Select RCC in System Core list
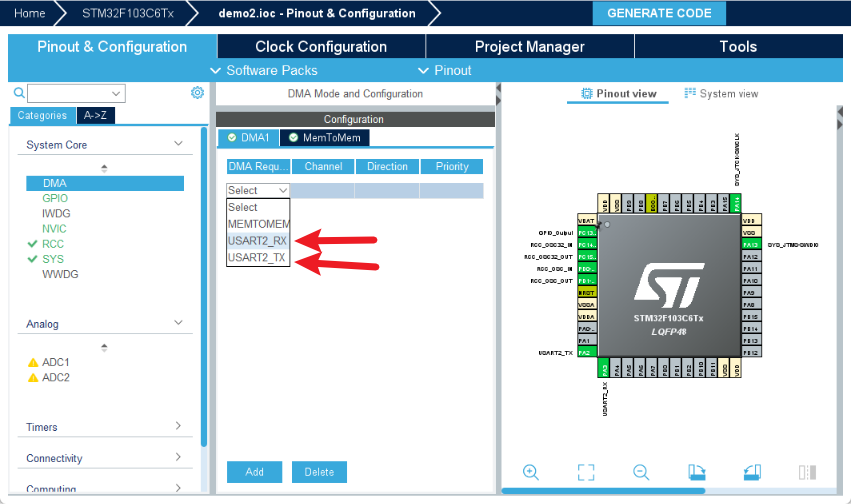Viewport: 851px width, 504px height. pyautogui.click(x=53, y=244)
